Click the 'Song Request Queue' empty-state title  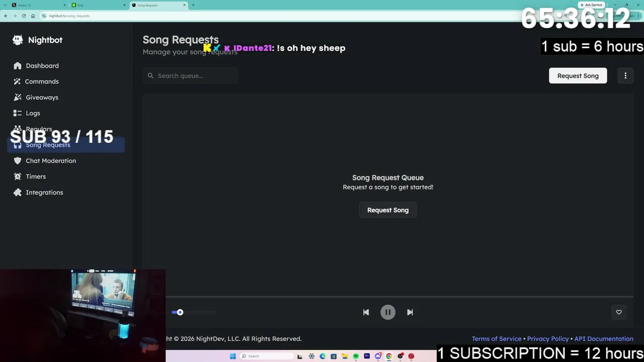[x=388, y=177]
